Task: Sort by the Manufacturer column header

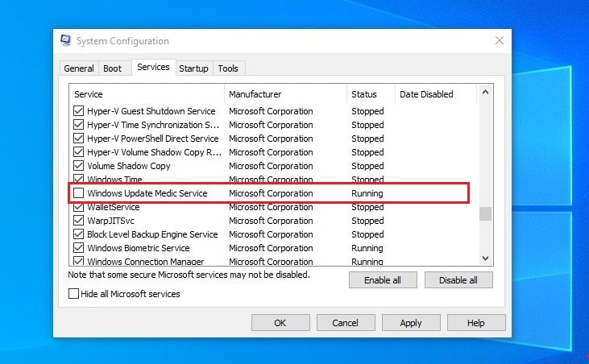Action: click(286, 94)
